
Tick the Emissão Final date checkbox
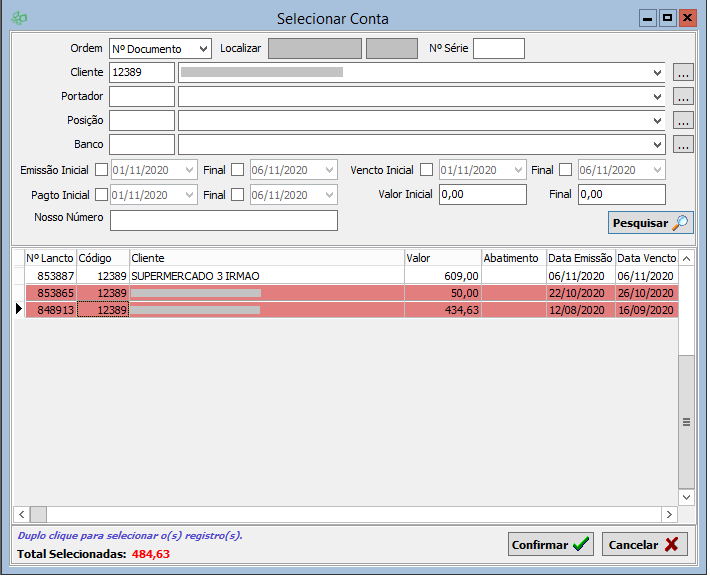tap(238, 170)
